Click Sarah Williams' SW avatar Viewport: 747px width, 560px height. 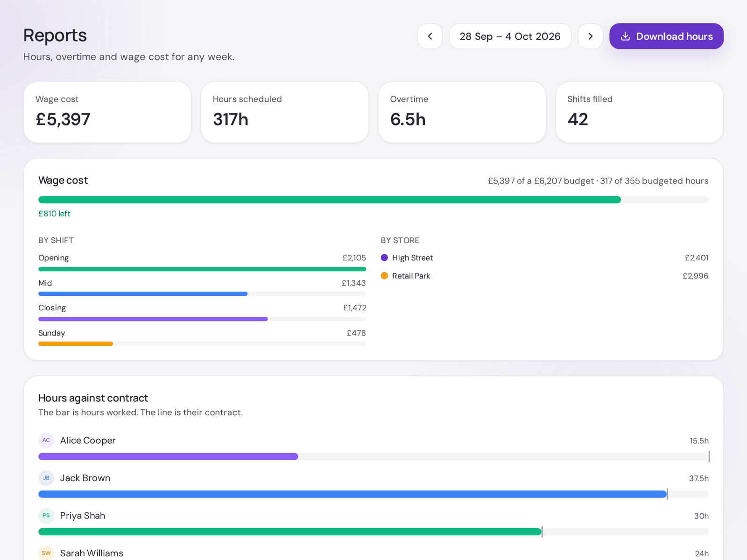(x=46, y=553)
